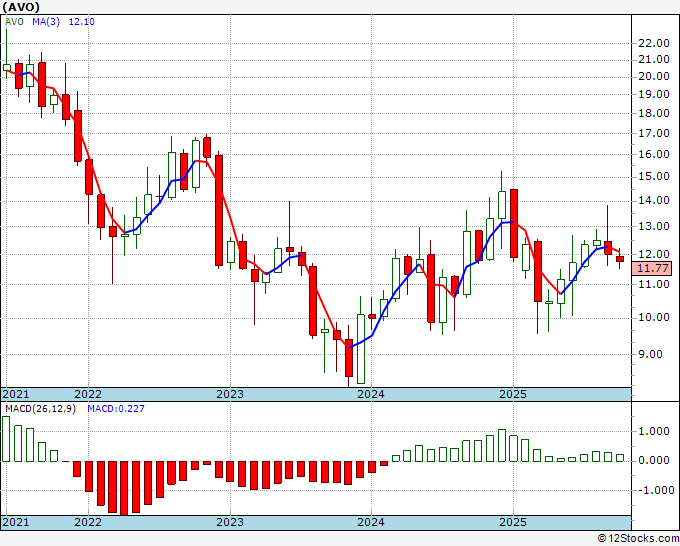Click the long red candlestick at start of 2025
680x546 pixels.
514,223
